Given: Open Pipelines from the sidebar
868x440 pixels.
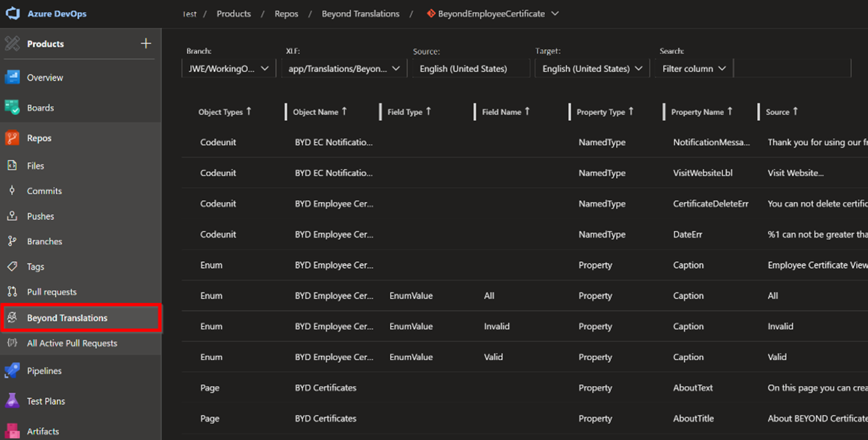Looking at the screenshot, I should pos(44,371).
